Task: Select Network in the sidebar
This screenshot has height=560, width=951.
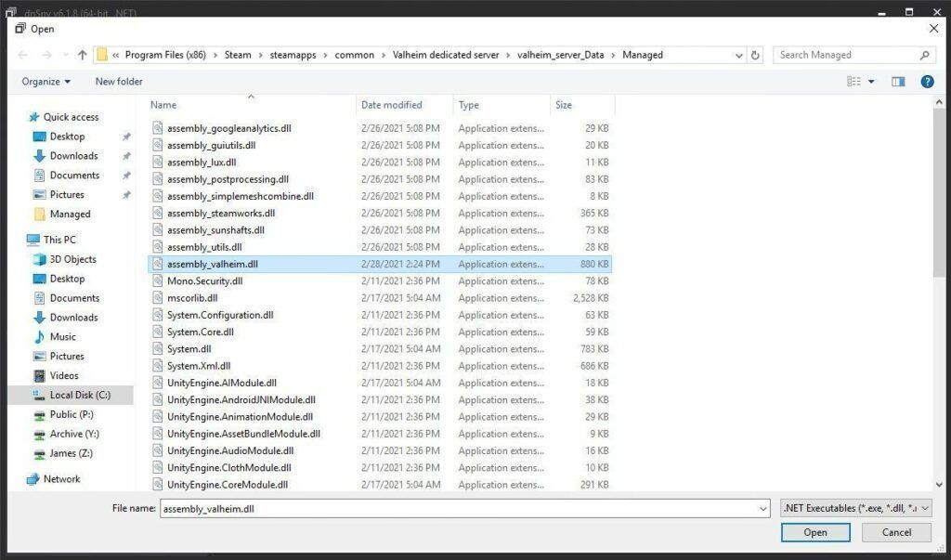Action: (61, 478)
